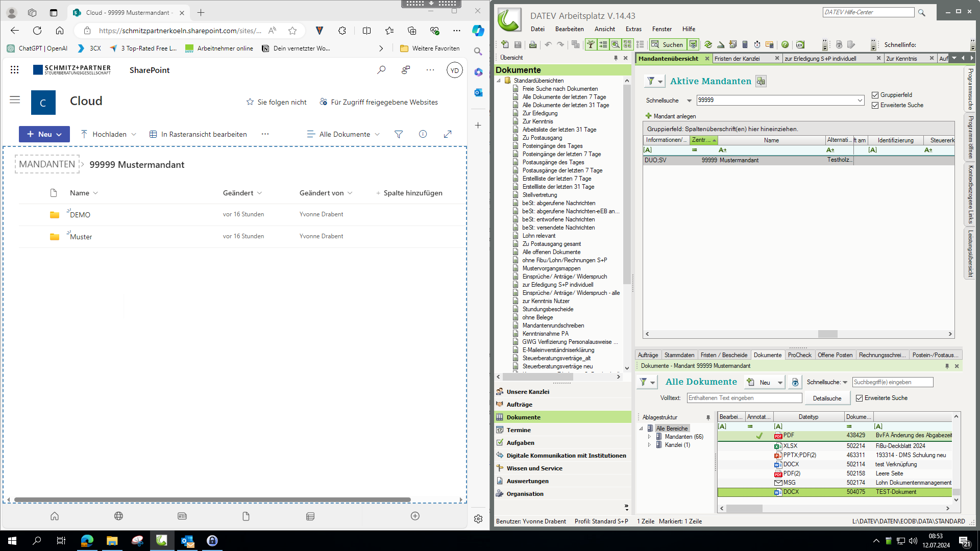Viewport: 980px width, 551px height.
Task: Open the Extras menu
Action: 633,29
